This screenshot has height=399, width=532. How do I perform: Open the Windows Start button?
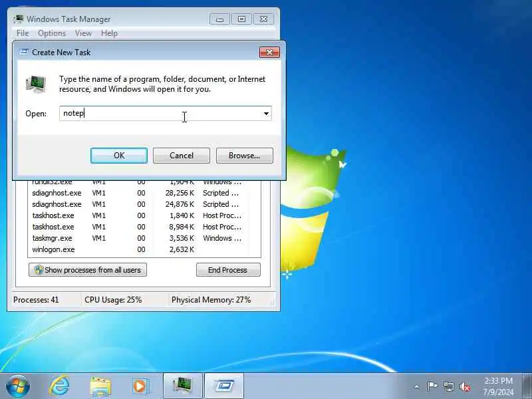coord(18,386)
